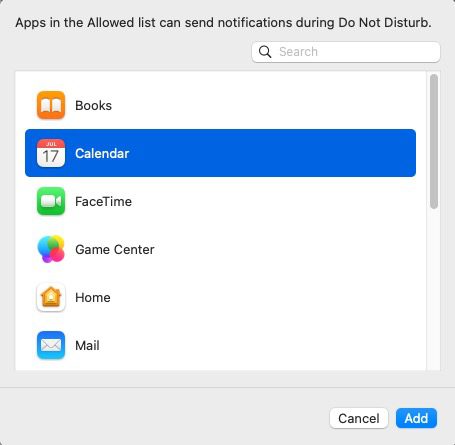Image resolution: width=455 pixels, height=445 pixels.
Task: Click empty space right of Calendar name
Action: point(272,153)
